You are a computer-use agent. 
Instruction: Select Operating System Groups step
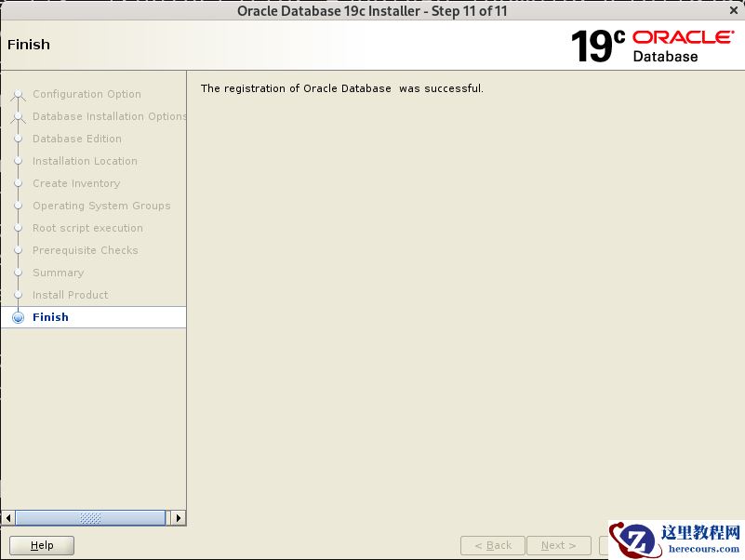101,206
